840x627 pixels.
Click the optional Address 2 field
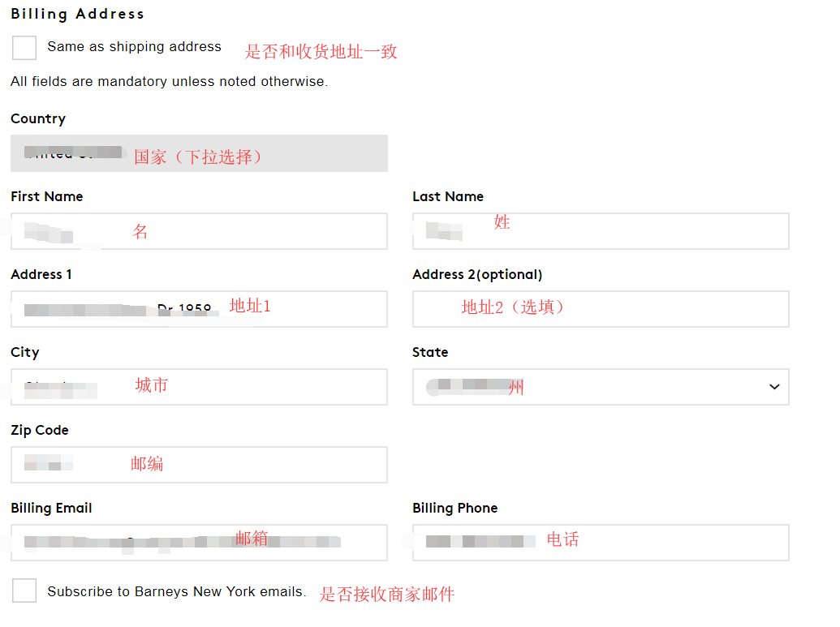click(601, 309)
